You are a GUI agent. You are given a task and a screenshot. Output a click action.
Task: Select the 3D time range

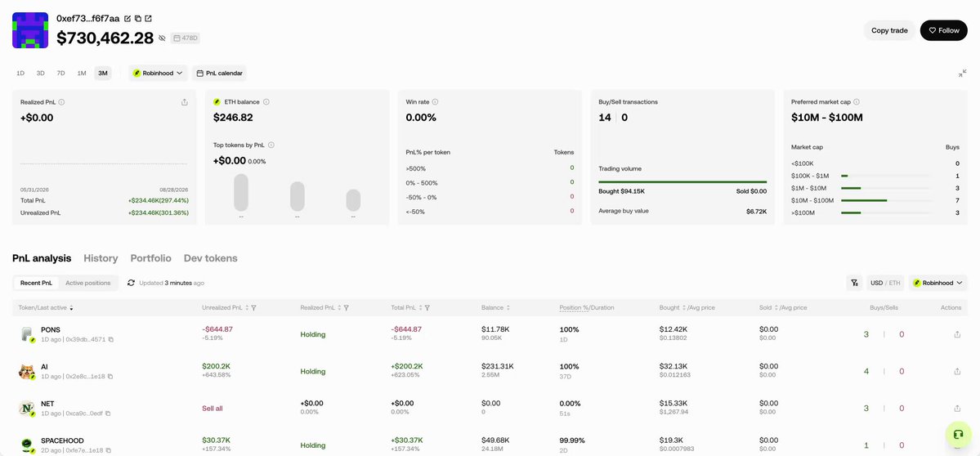click(x=41, y=73)
